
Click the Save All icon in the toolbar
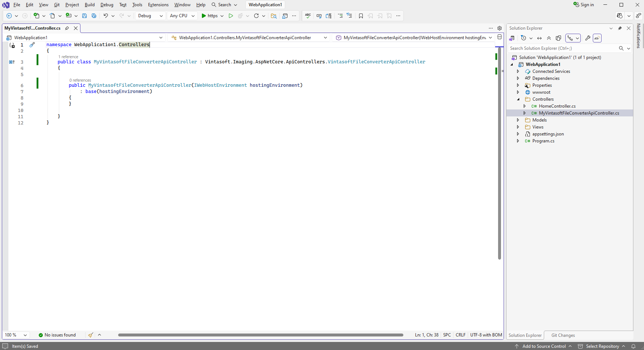coord(94,16)
